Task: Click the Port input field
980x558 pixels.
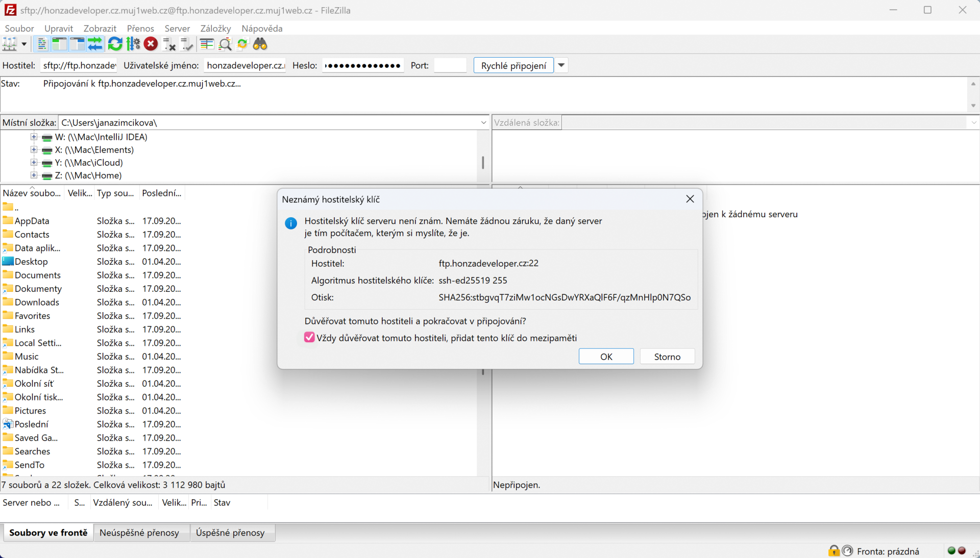Action: coord(450,65)
